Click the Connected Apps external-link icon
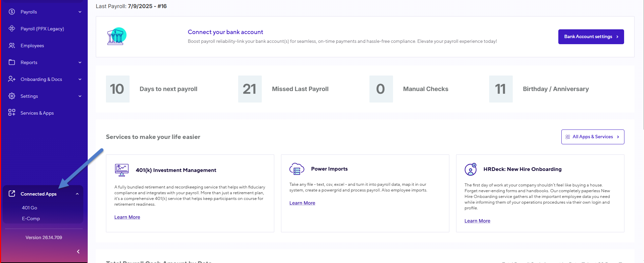The width and height of the screenshot is (644, 263). pos(12,194)
